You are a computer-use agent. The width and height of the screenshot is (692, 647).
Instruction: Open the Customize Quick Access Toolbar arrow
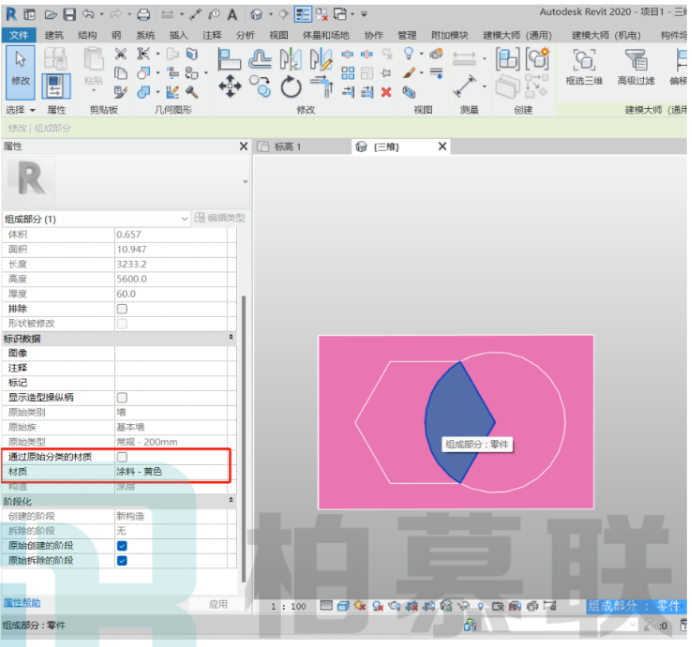364,15
